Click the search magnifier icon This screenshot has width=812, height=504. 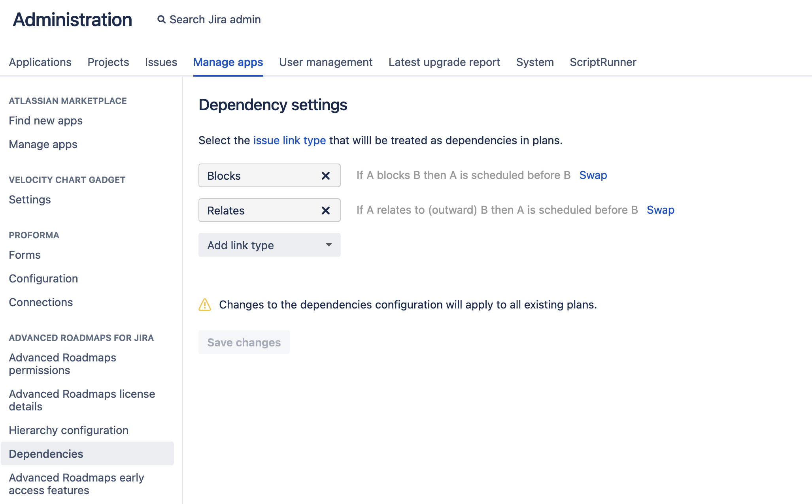coord(161,19)
